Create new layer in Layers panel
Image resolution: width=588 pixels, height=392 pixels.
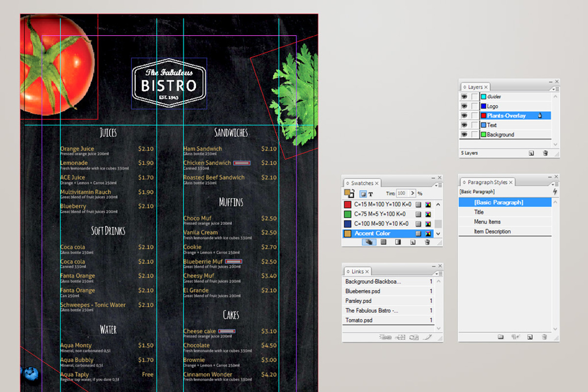tap(531, 153)
